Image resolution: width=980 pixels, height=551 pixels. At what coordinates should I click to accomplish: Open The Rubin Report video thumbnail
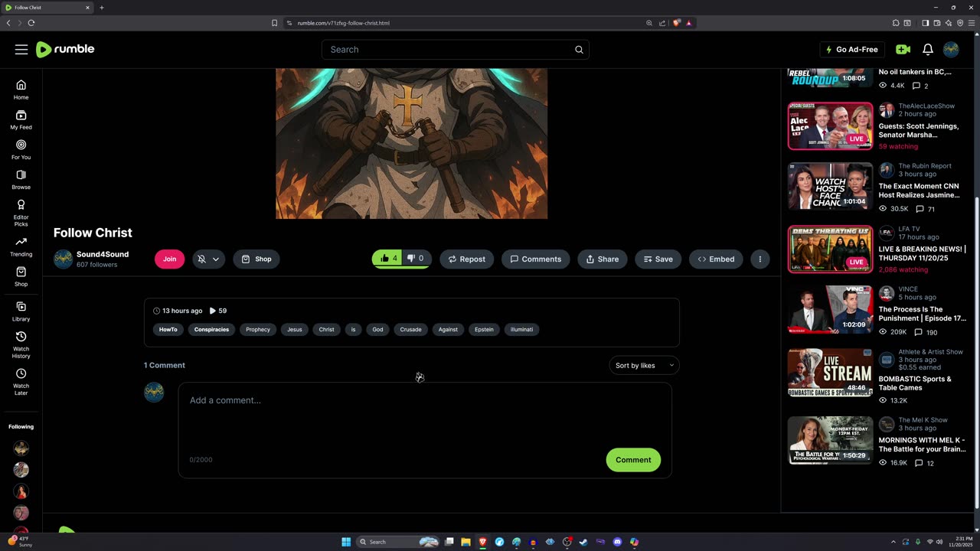[830, 187]
